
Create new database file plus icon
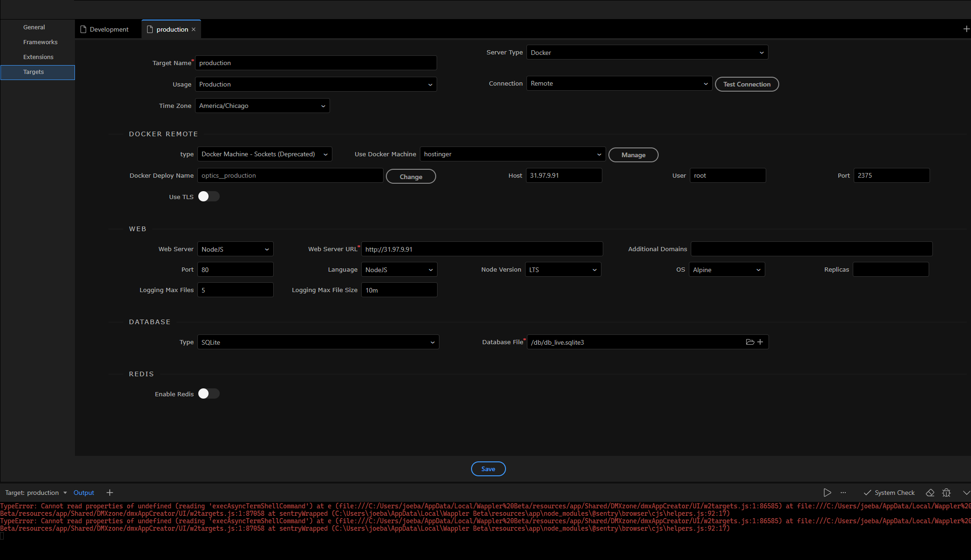[x=760, y=342]
